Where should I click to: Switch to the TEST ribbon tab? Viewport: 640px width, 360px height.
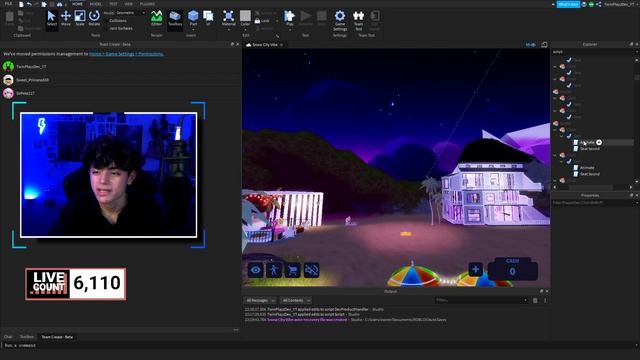[x=113, y=4]
